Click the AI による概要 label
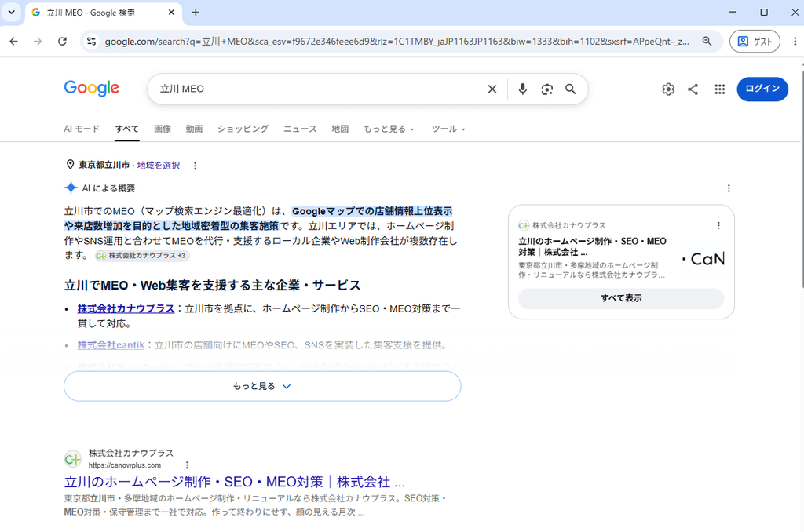Viewport: 804px width, 532px height. pyautogui.click(x=108, y=188)
